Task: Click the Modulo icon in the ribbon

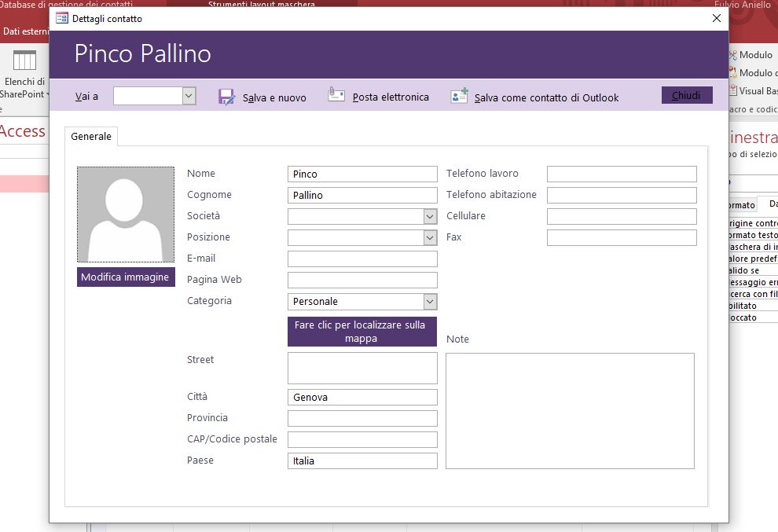Action: pyautogui.click(x=733, y=55)
